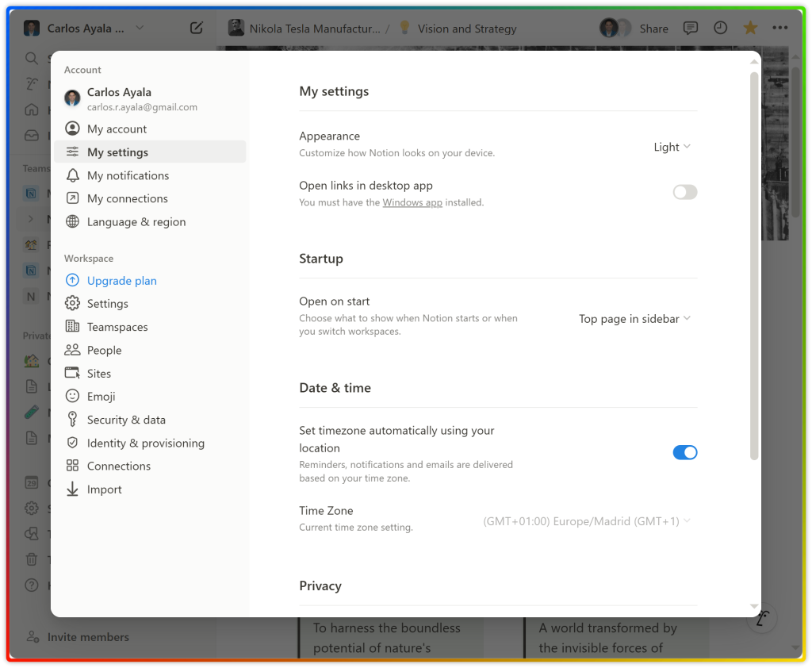Click scroll down arrow in settings dialog
The width and height of the screenshot is (812, 668).
[754, 606]
